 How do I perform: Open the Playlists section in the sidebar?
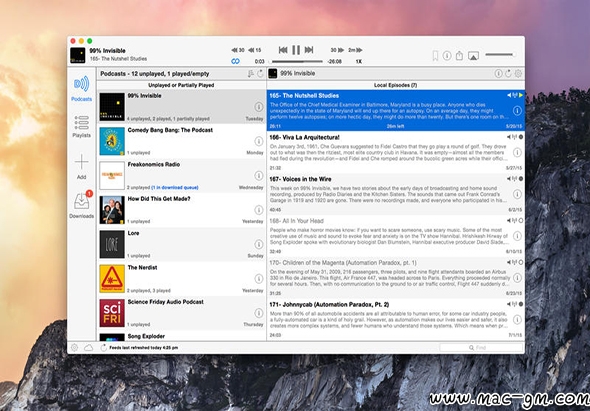point(82,127)
